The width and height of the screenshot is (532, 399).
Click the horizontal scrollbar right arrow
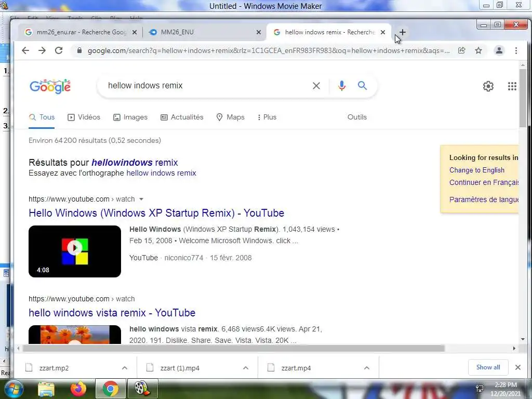coord(514,349)
